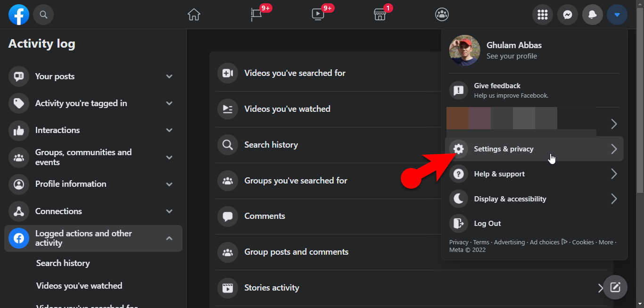Open the nine-dot menu grid icon
This screenshot has height=308, width=644.
(x=543, y=15)
